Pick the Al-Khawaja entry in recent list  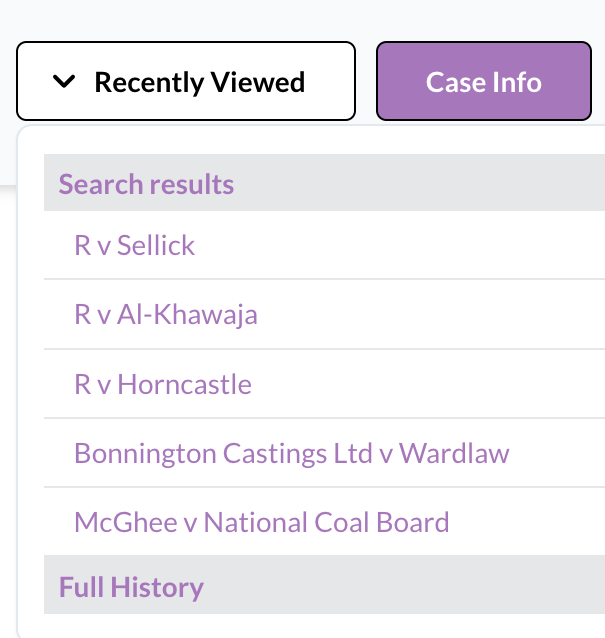click(166, 315)
